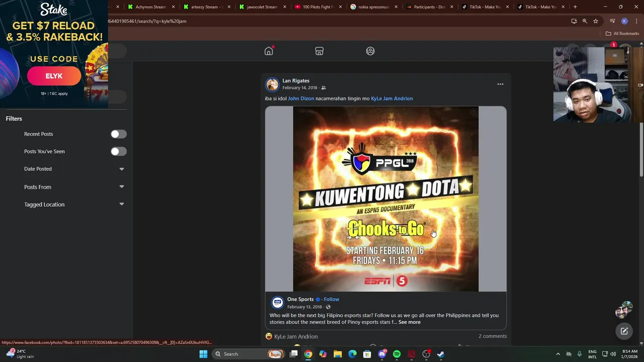The width and height of the screenshot is (644, 362).
Task: Open Microsoft Edge from the taskbar
Action: tap(352, 354)
